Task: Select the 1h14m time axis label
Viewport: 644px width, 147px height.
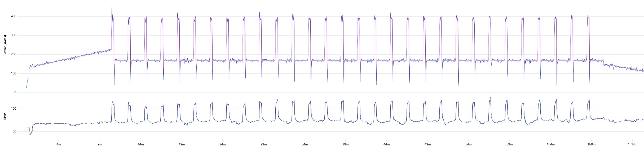Action: 633,144
